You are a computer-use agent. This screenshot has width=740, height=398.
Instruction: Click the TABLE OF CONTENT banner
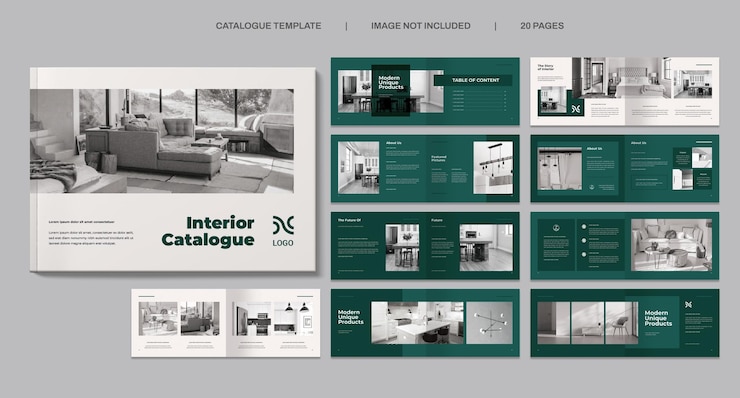point(473,80)
